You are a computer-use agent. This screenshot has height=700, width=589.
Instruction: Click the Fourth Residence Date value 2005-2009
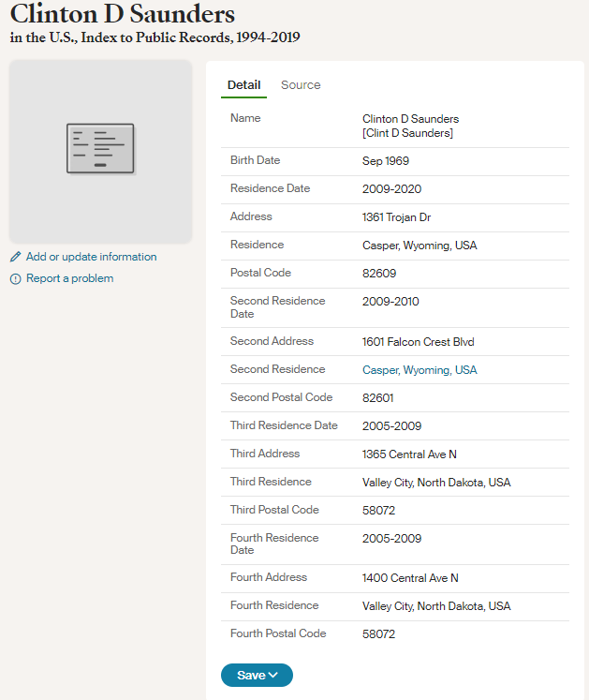(391, 539)
